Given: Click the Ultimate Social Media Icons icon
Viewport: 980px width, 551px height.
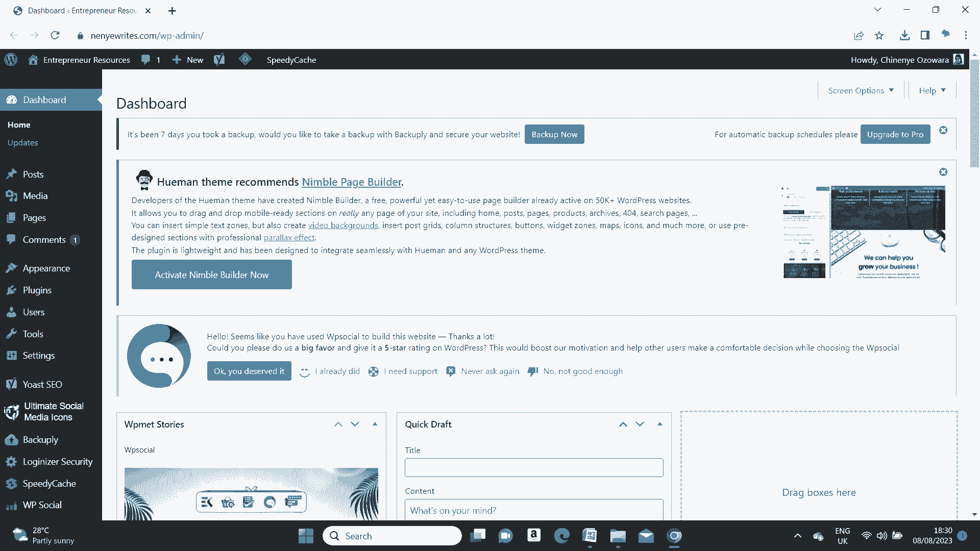Looking at the screenshot, I should (11, 412).
